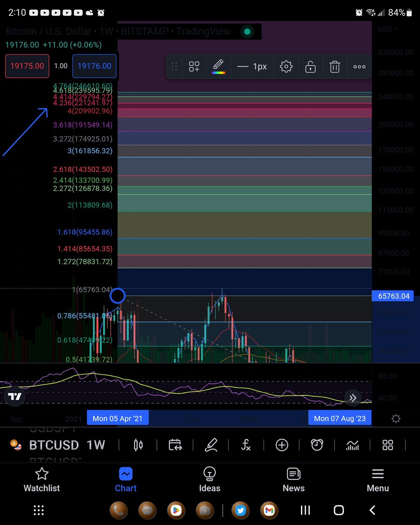The width and height of the screenshot is (420, 525).
Task: Switch to the Ideas tab
Action: tap(210, 480)
